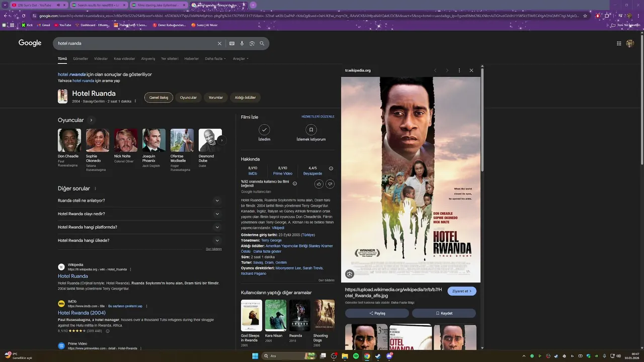Open Windows Start menu
The height and width of the screenshot is (362, 644).
[255, 356]
